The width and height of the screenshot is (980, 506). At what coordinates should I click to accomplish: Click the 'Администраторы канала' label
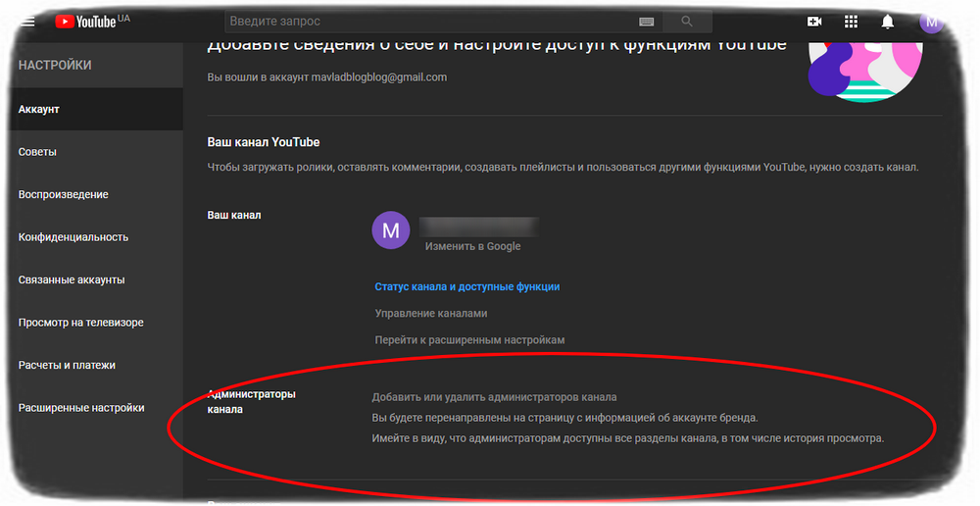coord(251,401)
